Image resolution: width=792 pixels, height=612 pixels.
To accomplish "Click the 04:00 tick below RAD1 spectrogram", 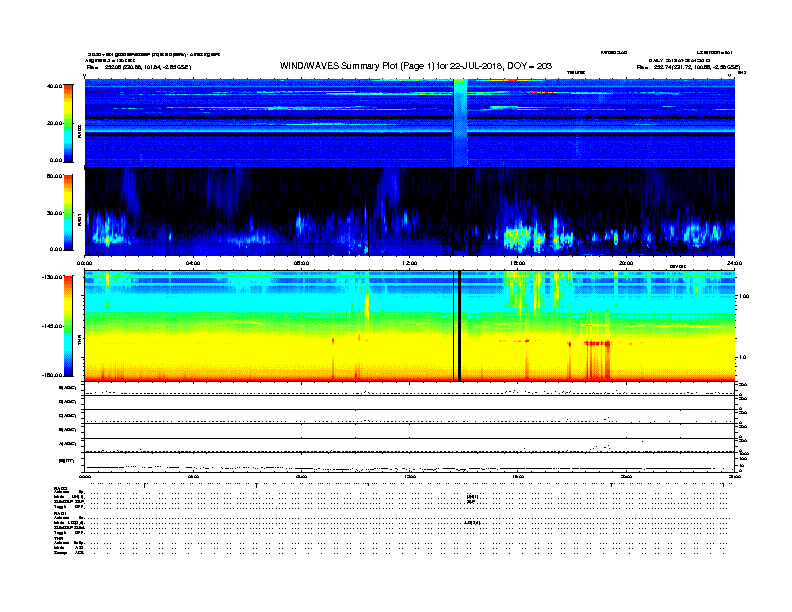I will [193, 263].
